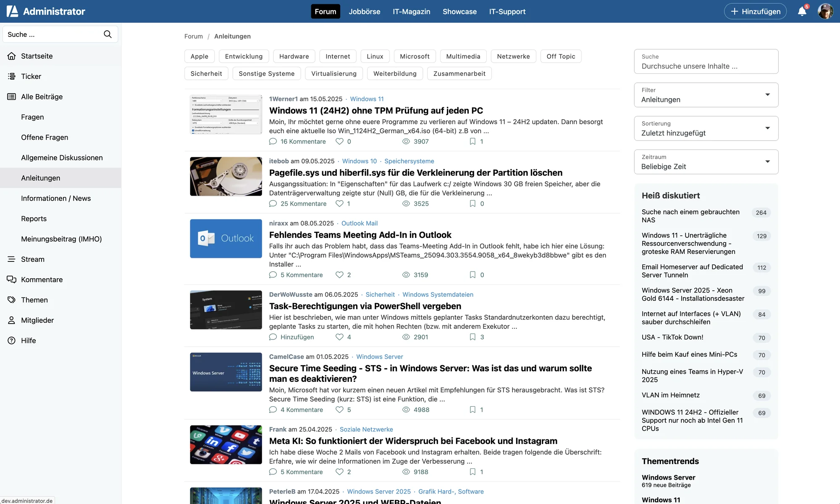Viewport: 840px width, 504px height.
Task: Open the Showcase tab
Action: coord(459,11)
